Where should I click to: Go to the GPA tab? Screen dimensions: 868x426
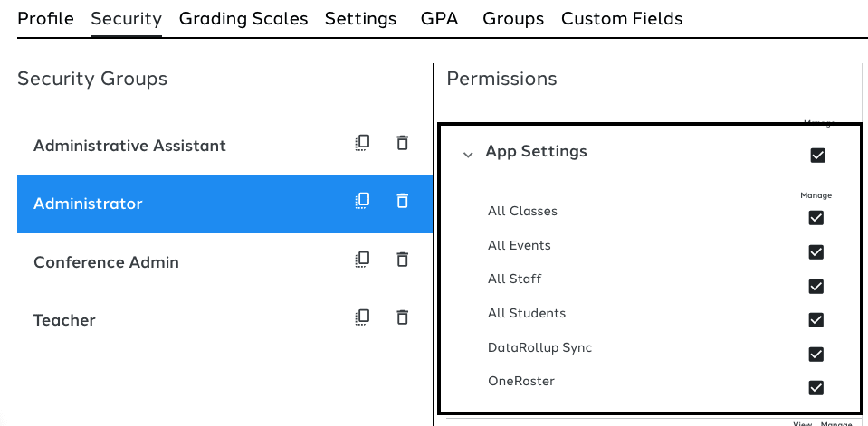(439, 18)
